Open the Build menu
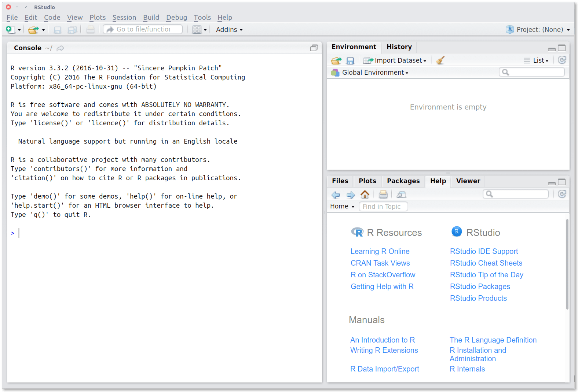 click(151, 17)
